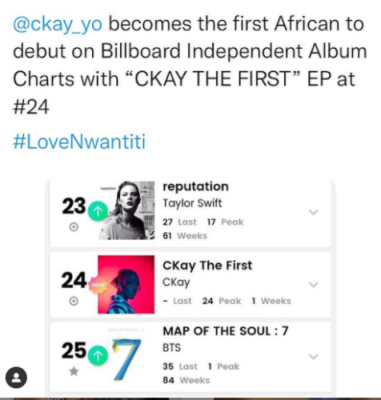Open the reputation album cover thumbnail

[127, 210]
